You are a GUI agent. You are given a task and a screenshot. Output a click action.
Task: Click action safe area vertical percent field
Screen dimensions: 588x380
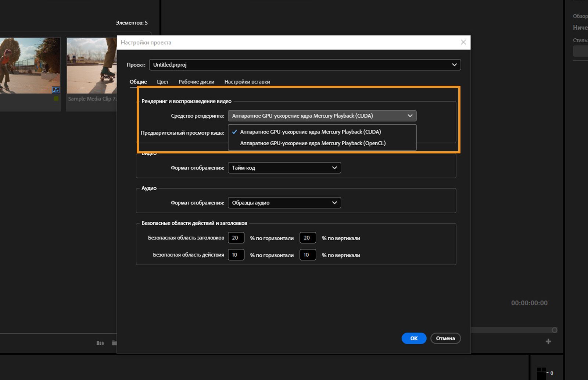[x=308, y=255]
